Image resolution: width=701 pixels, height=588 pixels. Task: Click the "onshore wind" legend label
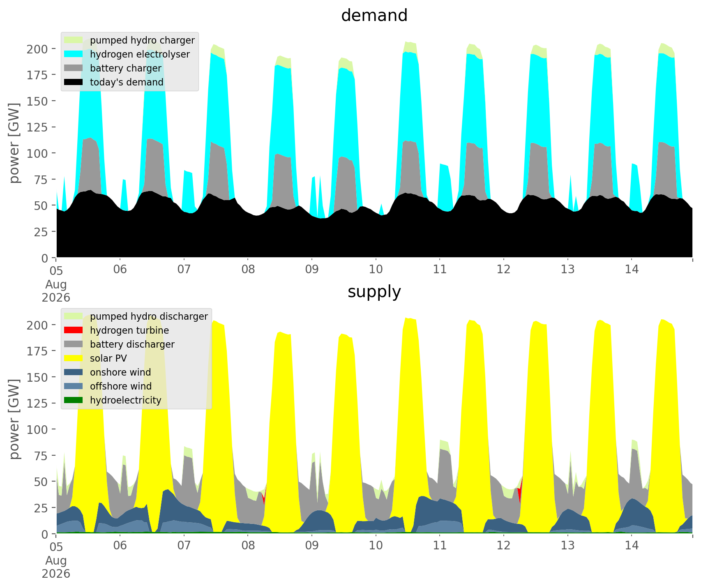pos(120,372)
